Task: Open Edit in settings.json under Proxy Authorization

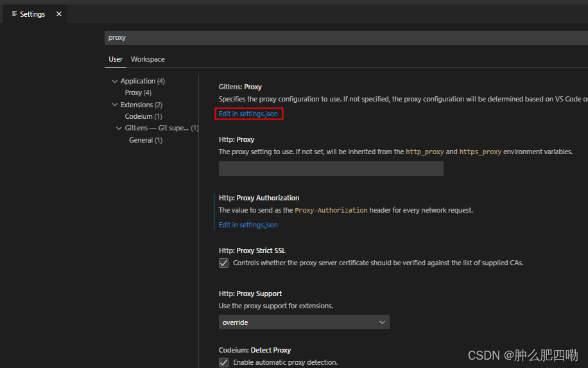Action: coord(248,225)
